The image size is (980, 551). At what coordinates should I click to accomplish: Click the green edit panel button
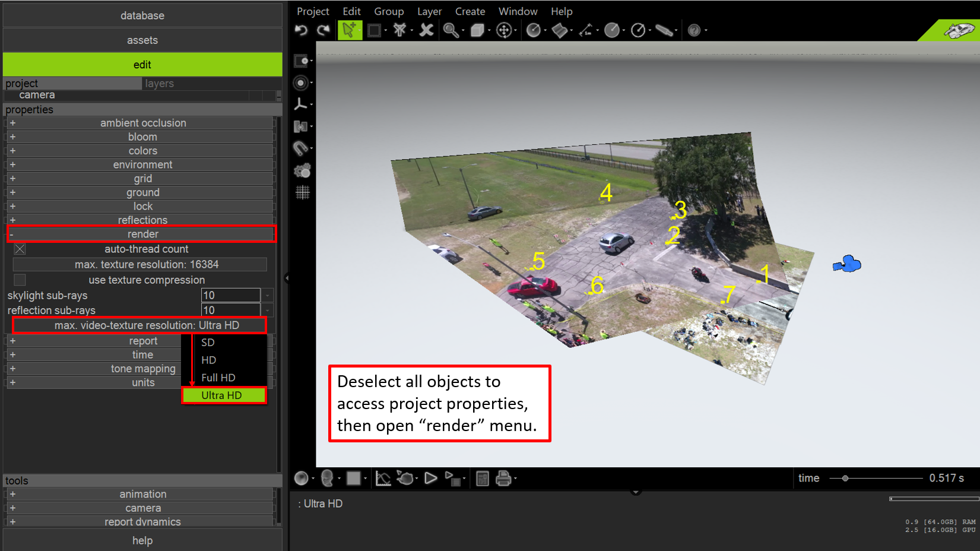coord(142,65)
